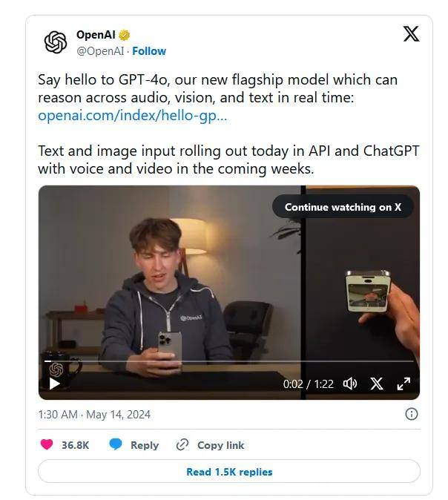Image resolution: width=448 pixels, height=500 pixels.
Task: Click the blue reply speech bubble icon
Action: [116, 444]
